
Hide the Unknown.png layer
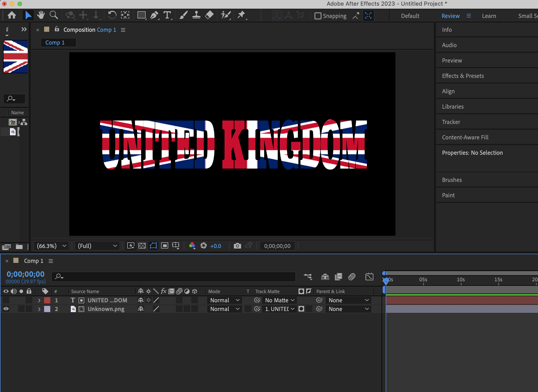6,309
